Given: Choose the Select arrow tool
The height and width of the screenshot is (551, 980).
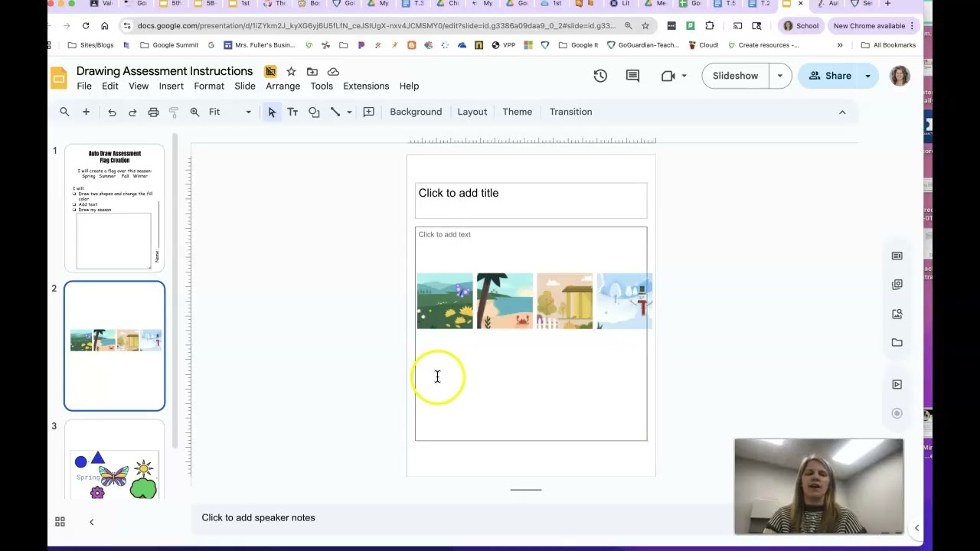Looking at the screenshot, I should [272, 112].
